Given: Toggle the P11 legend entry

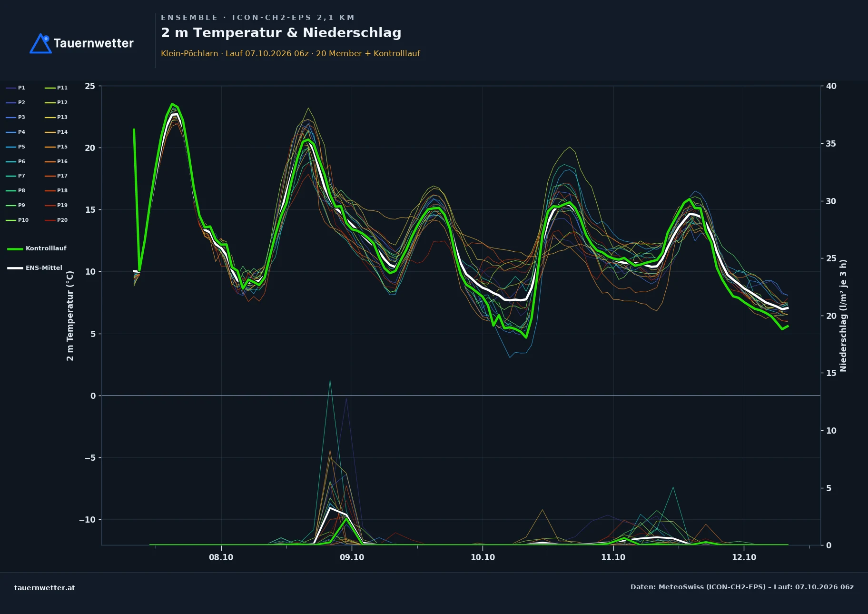Looking at the screenshot, I should [56, 88].
